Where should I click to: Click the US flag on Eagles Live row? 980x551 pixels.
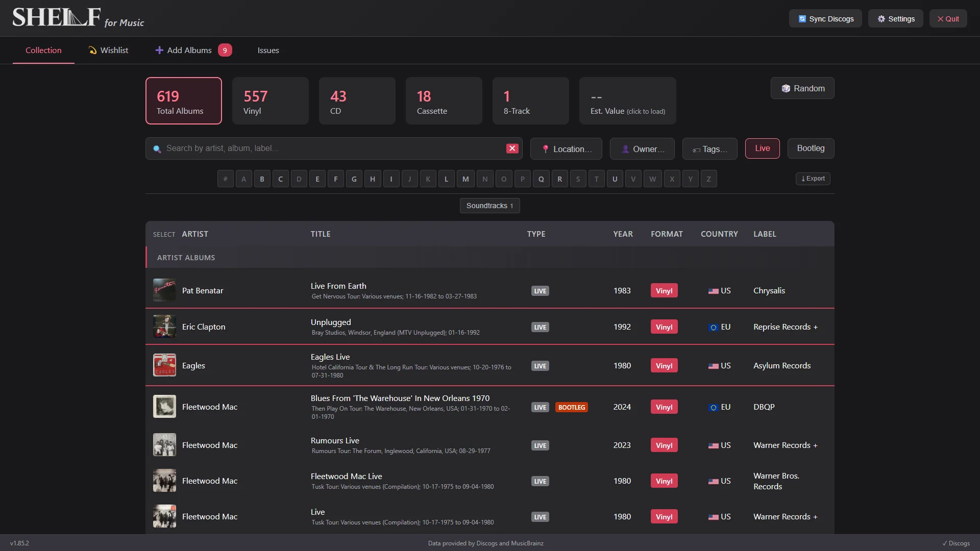coord(714,366)
